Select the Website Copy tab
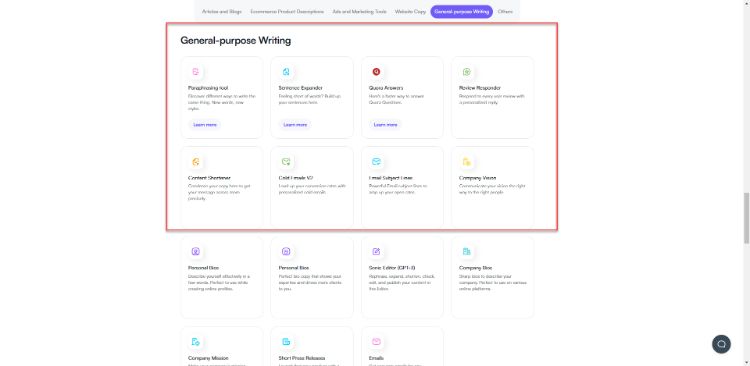This screenshot has height=366, width=750. point(410,11)
